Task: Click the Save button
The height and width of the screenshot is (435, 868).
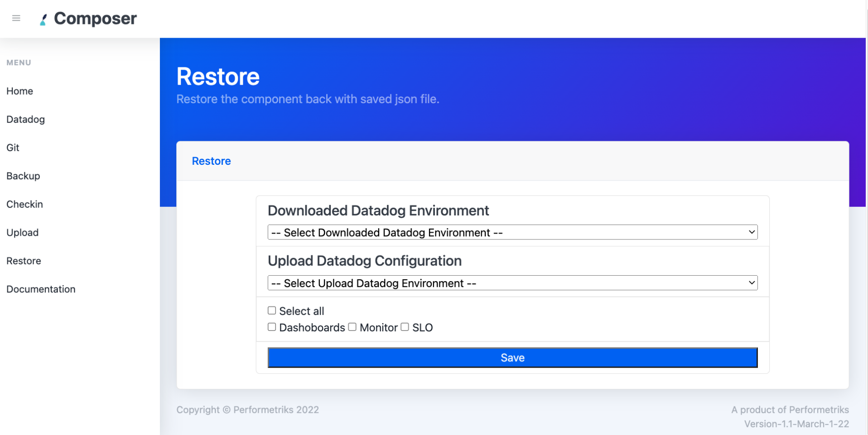Action: [x=512, y=357]
